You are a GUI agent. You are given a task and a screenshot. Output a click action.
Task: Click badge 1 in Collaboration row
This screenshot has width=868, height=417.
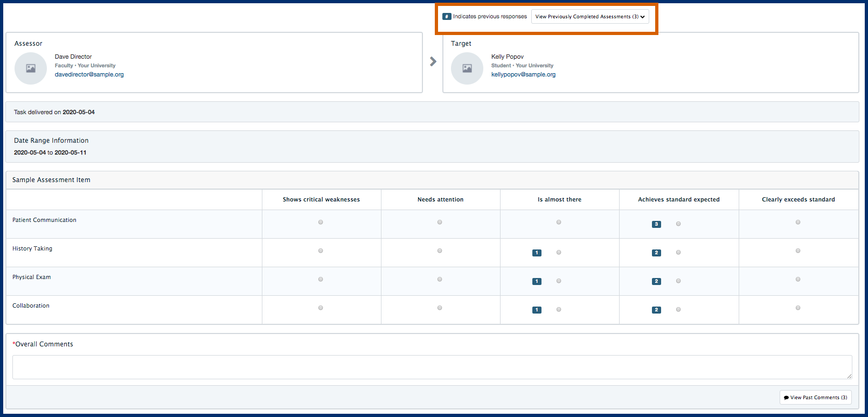[537, 310]
